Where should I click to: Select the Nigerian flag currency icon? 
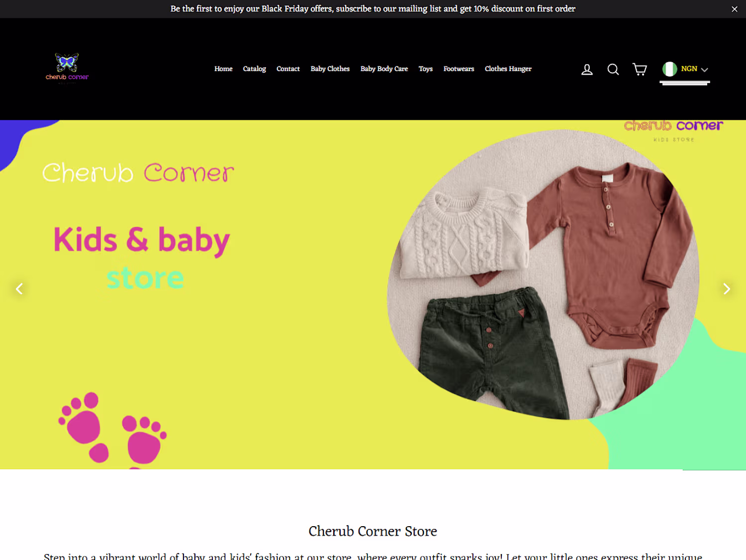click(669, 69)
